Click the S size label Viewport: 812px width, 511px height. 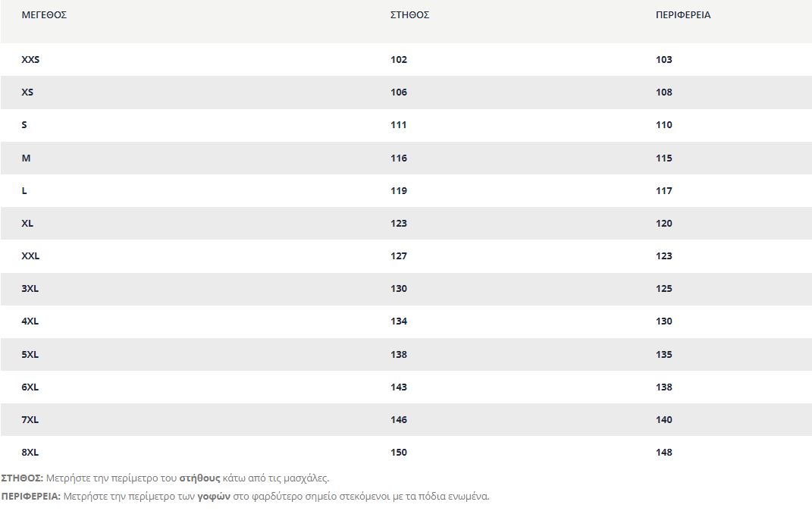[24, 125]
